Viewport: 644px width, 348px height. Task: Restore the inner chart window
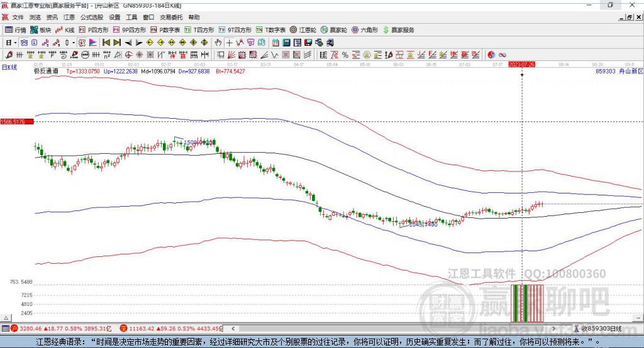point(630,17)
